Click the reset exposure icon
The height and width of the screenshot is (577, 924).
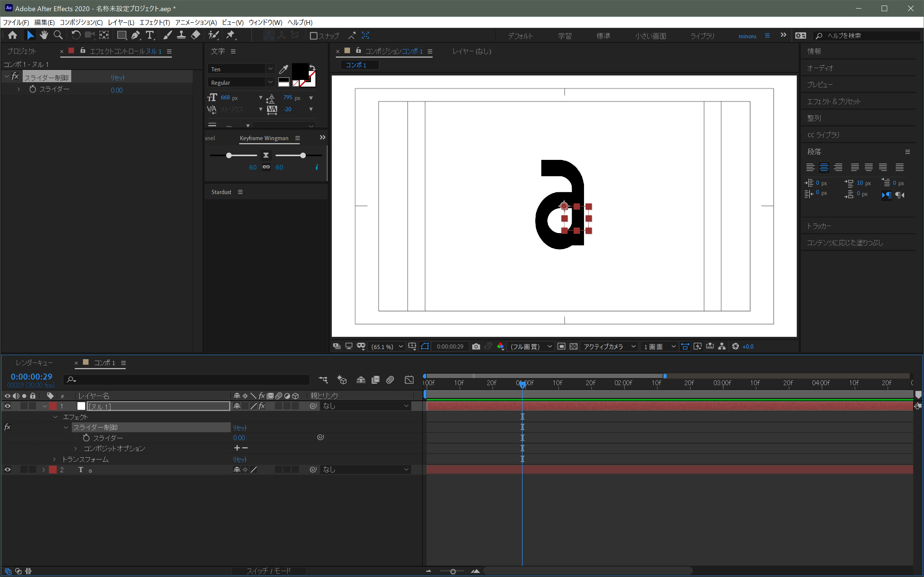coord(735,346)
